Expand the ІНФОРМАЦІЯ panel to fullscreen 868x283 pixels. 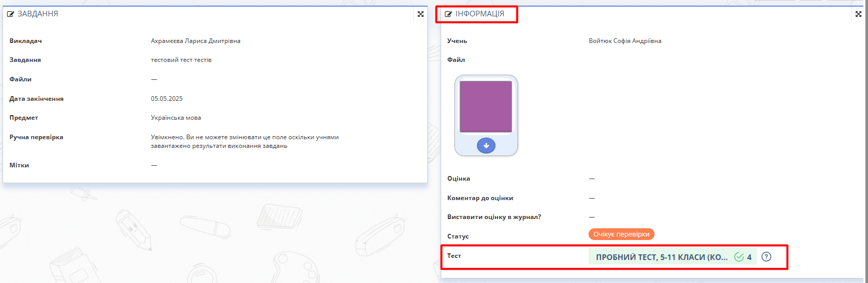[858, 14]
